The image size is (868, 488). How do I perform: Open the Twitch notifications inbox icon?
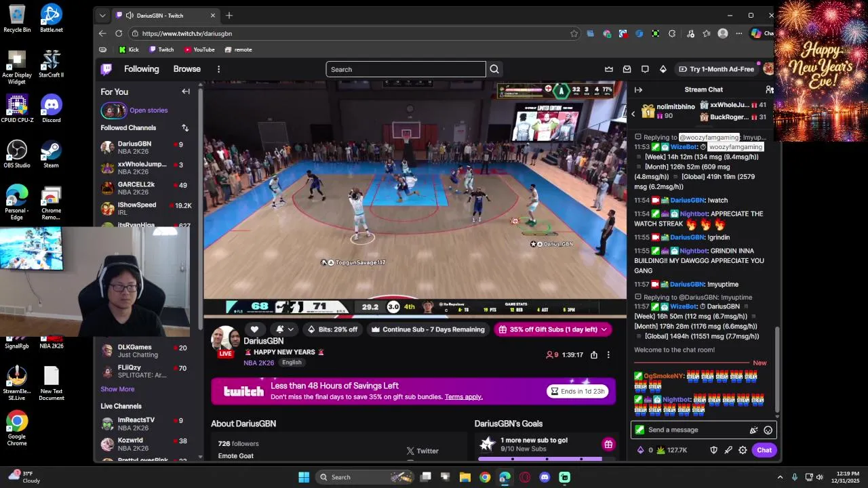coord(627,69)
